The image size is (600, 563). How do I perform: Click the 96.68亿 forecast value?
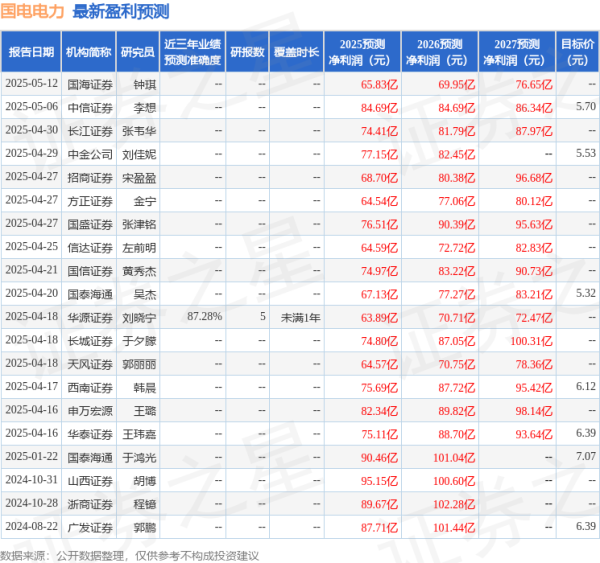pos(534,178)
